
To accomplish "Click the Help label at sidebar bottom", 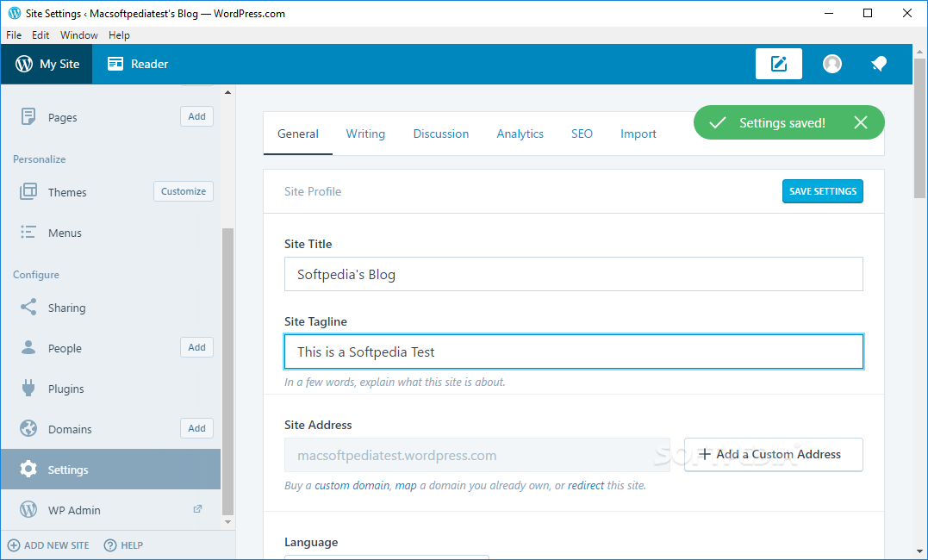I will (x=132, y=545).
